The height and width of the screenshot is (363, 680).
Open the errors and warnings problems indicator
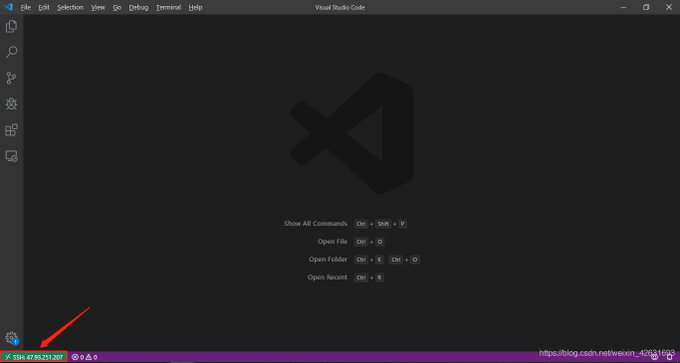pos(84,357)
